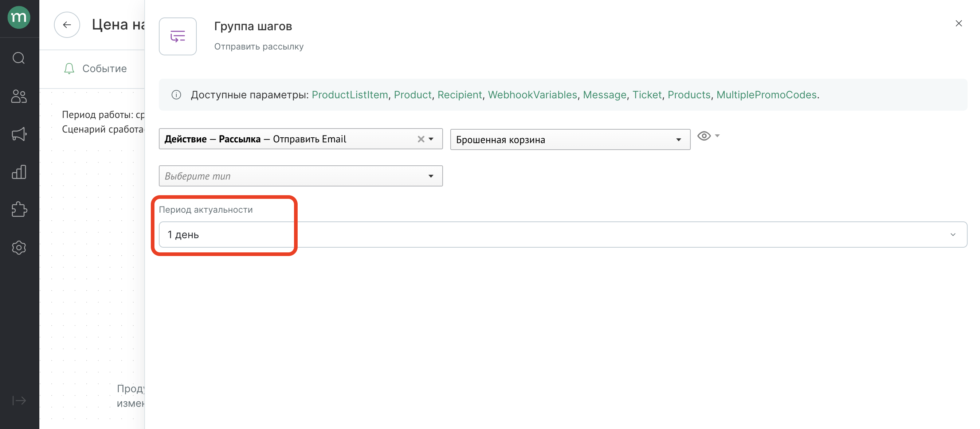Open the Message parameter link
This screenshot has height=429, width=980.
(604, 95)
